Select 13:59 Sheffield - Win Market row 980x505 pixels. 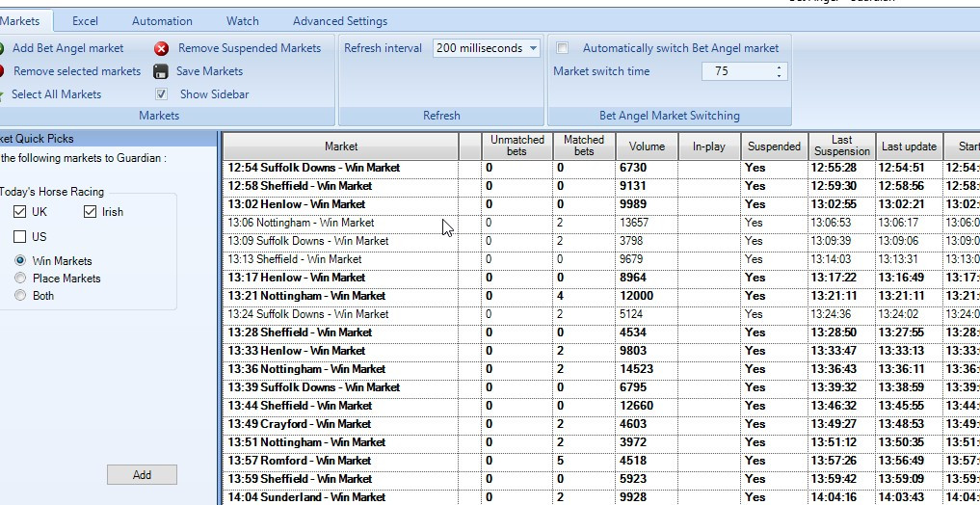[601, 479]
